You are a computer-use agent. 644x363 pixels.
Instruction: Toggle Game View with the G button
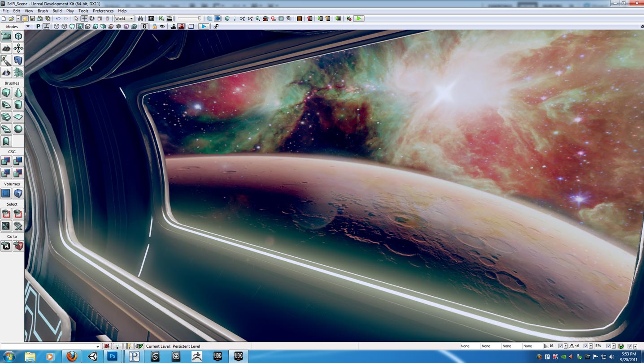pyautogui.click(x=144, y=26)
